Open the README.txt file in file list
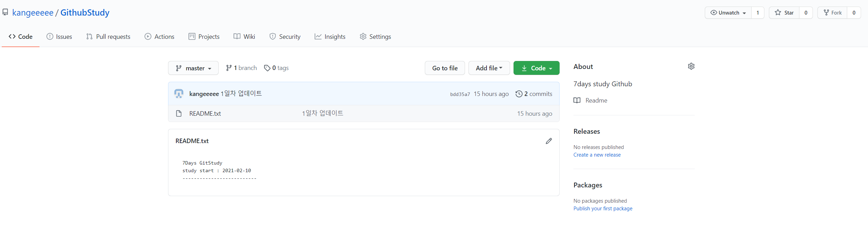 [x=205, y=114]
